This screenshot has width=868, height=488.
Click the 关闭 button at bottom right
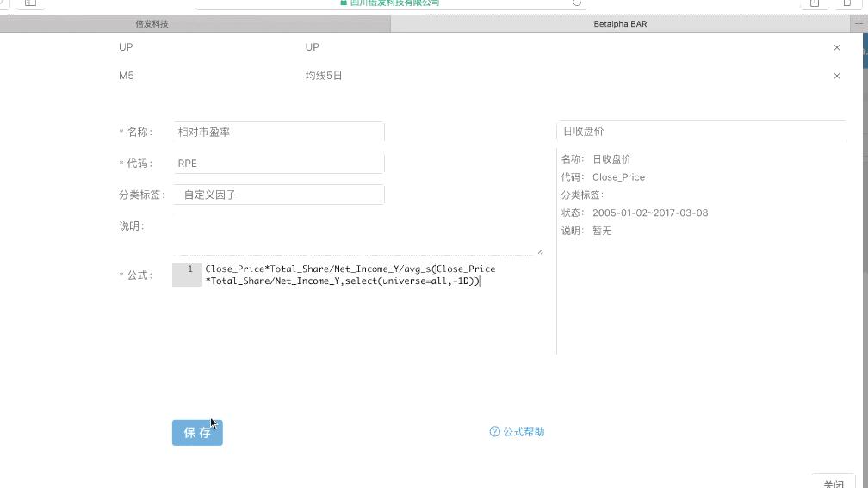[834, 483]
